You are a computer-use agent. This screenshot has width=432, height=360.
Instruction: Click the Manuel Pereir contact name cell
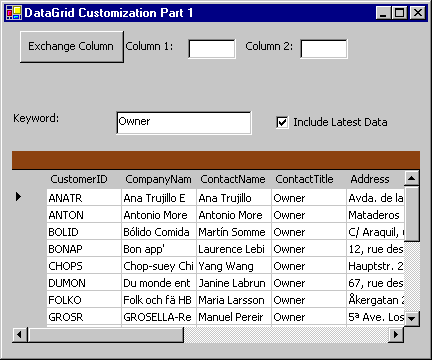(234, 317)
